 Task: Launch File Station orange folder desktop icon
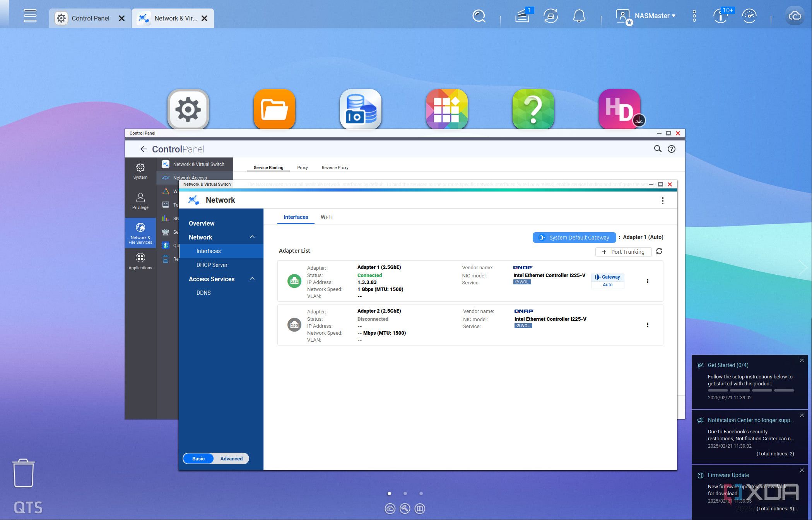pos(274,109)
